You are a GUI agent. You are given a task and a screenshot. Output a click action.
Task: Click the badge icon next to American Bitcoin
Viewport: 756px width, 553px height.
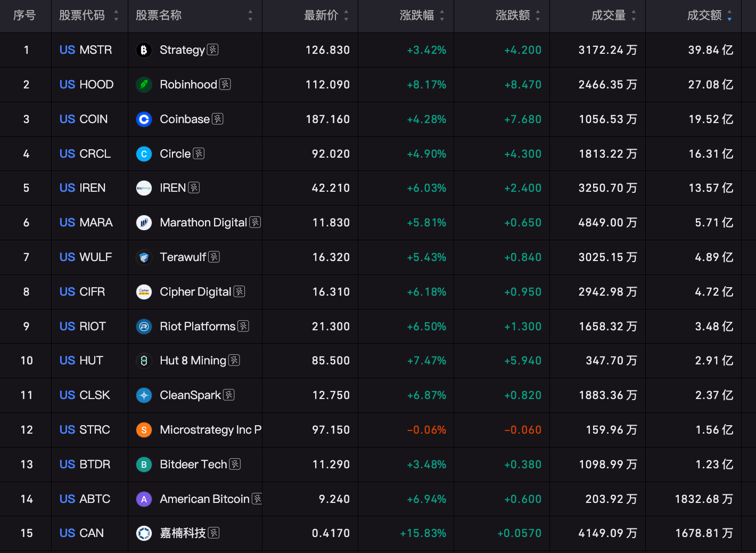pyautogui.click(x=257, y=499)
